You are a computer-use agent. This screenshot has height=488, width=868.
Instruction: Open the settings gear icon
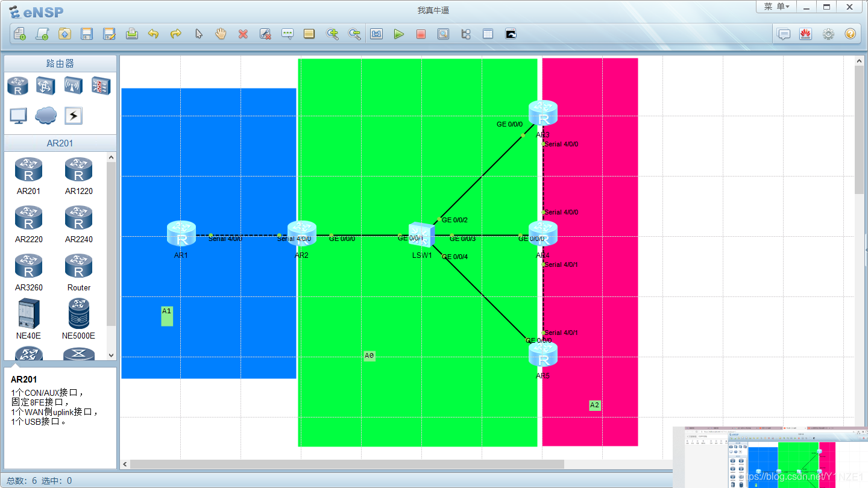coord(828,34)
